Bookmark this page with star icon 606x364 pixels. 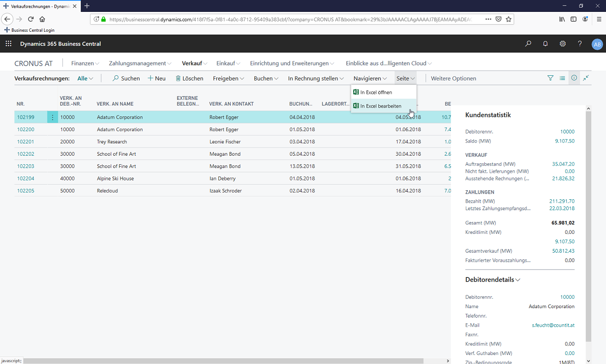pos(508,19)
